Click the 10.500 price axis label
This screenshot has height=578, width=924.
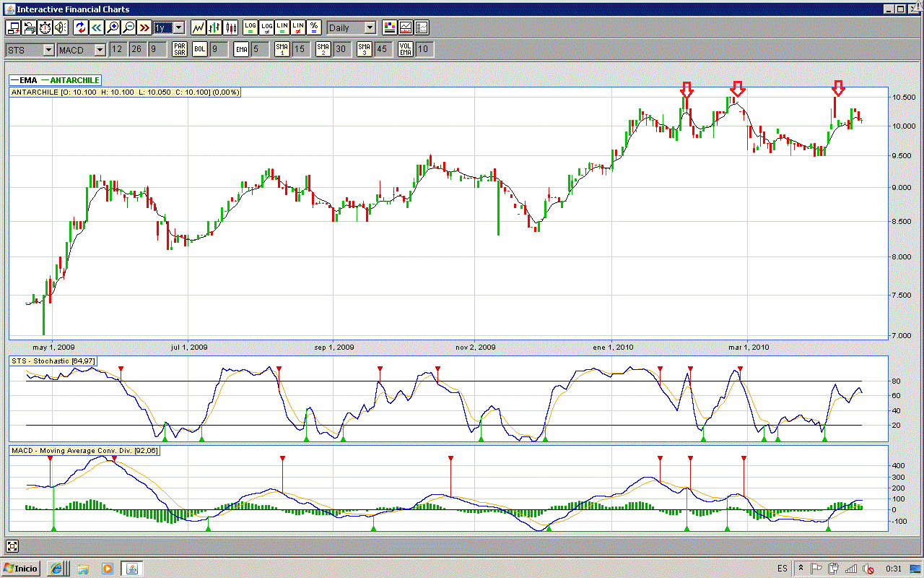[904, 98]
